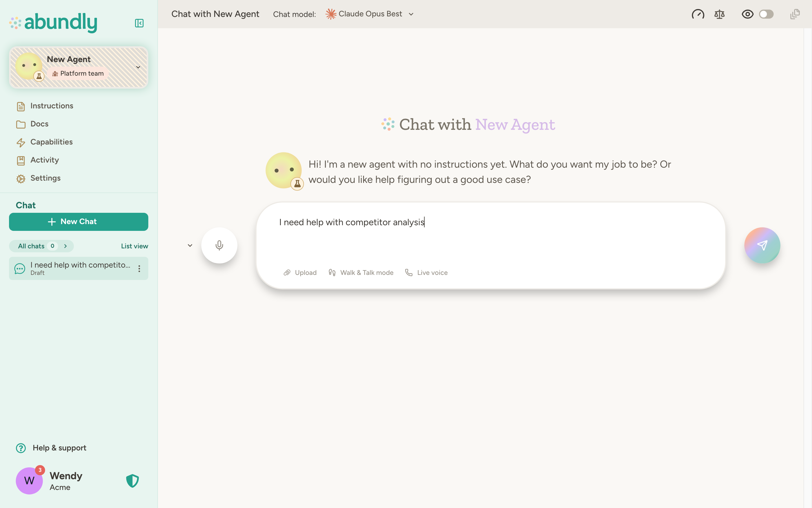
Task: Click the copy pages icon top right
Action: coord(795,14)
